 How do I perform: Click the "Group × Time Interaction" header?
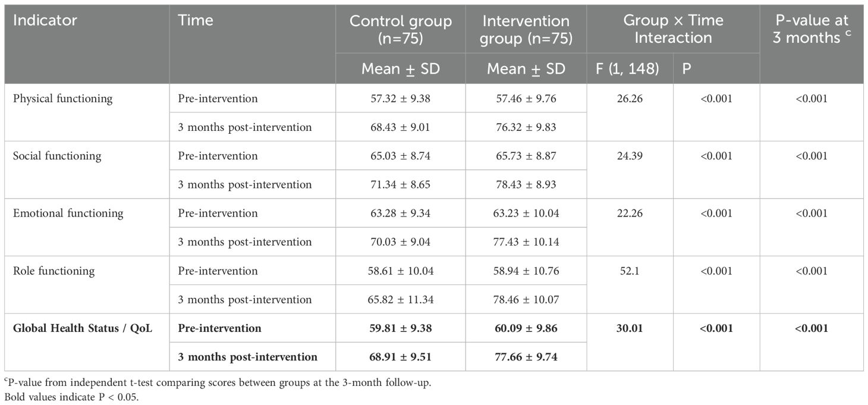[673, 29]
